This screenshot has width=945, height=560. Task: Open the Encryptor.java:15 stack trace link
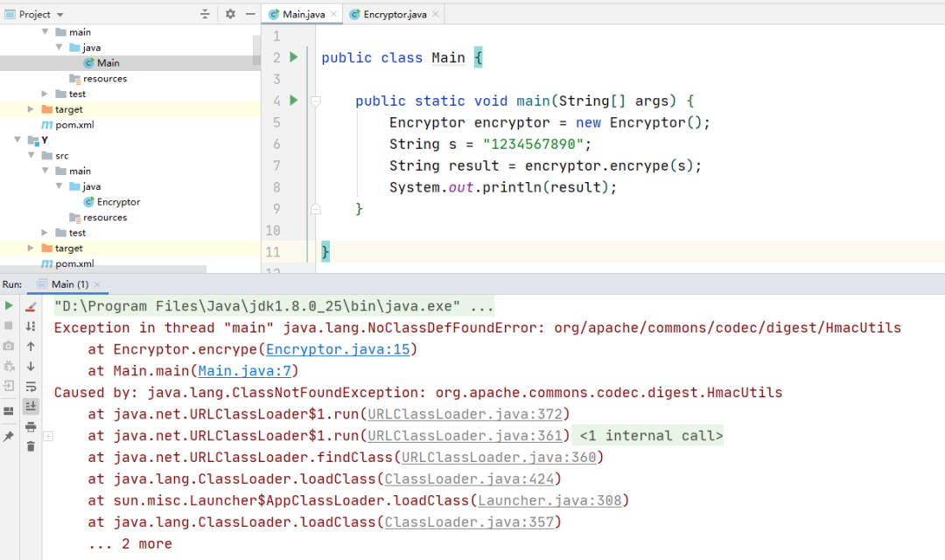click(x=338, y=349)
